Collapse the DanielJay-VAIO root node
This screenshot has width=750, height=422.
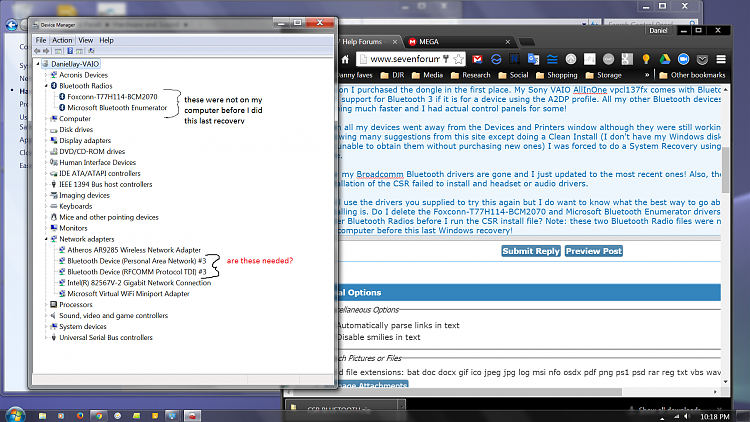38,64
